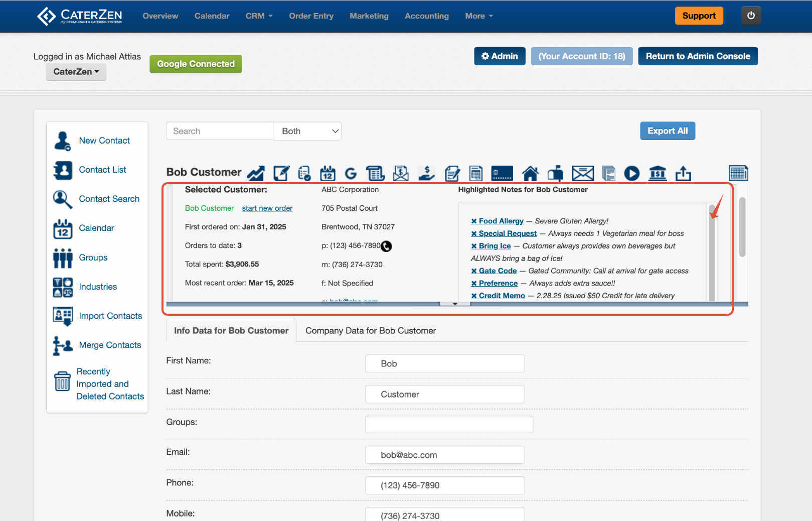Click the phone call icon next to (123) 456-7890

click(386, 246)
